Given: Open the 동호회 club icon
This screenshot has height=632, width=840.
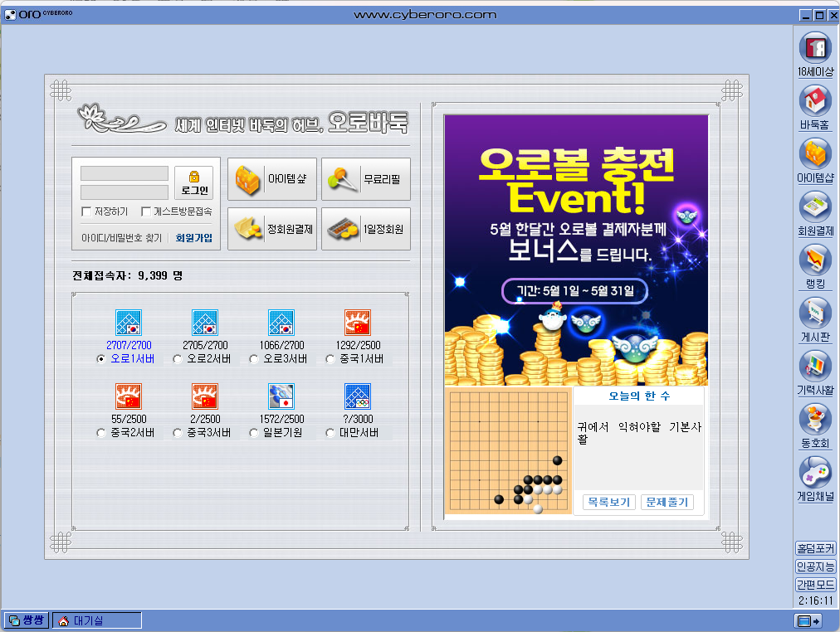Looking at the screenshot, I should pyautogui.click(x=815, y=419).
